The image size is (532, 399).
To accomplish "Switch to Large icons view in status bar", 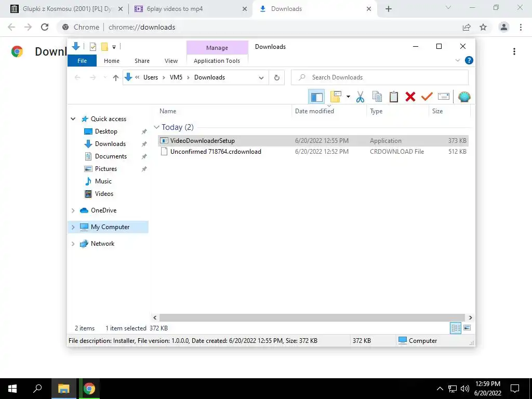I will point(467,328).
